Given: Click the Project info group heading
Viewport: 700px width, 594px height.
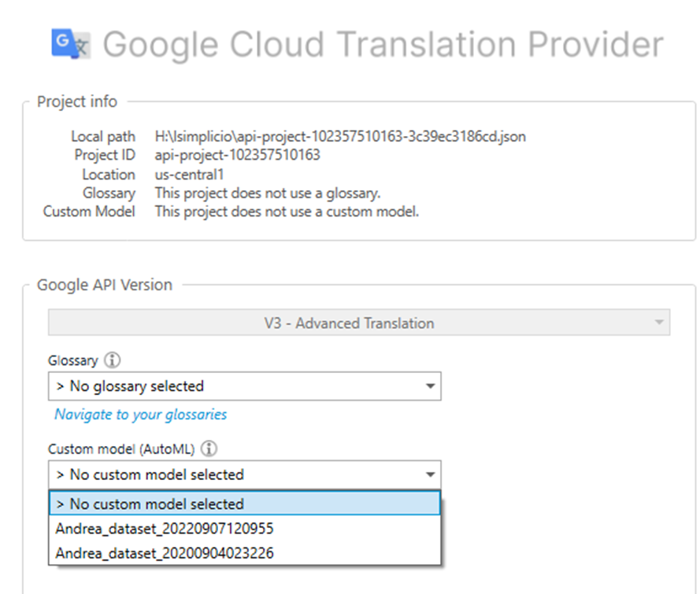Looking at the screenshot, I should coord(77,101).
